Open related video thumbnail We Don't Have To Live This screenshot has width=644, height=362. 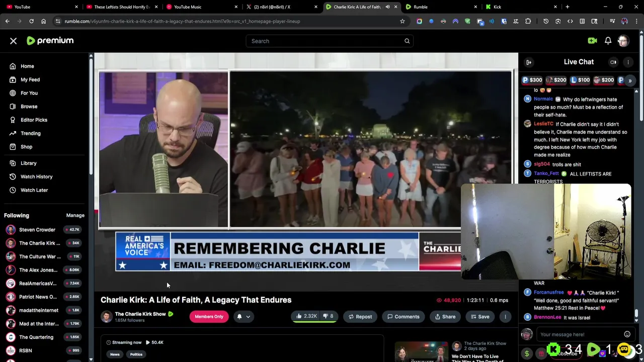pos(422,352)
